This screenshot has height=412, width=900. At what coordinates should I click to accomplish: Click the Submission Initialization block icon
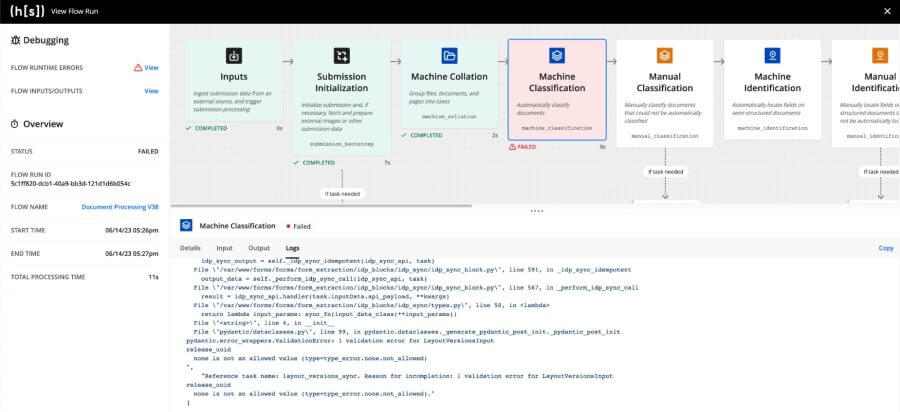click(341, 56)
